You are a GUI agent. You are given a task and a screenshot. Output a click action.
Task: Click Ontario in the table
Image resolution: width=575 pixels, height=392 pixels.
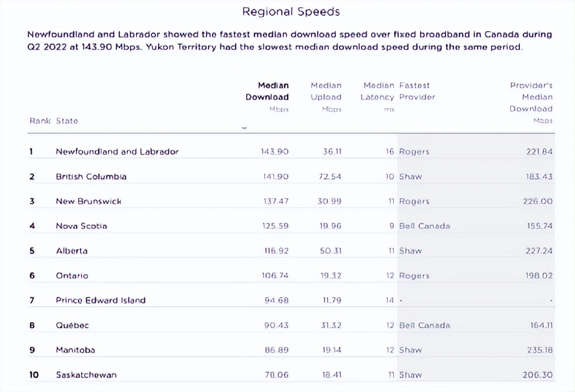pos(72,276)
